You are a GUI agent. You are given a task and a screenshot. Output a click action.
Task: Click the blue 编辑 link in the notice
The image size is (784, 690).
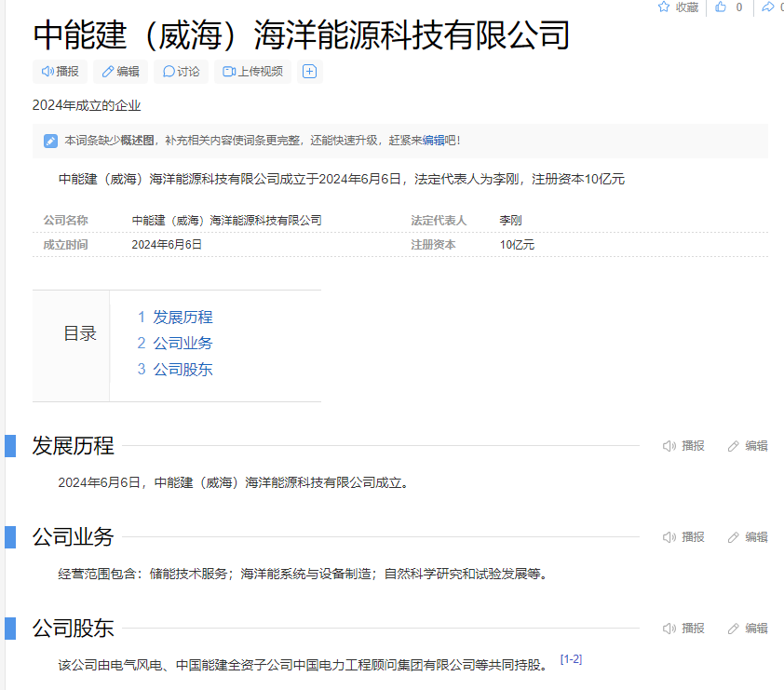[x=433, y=141]
